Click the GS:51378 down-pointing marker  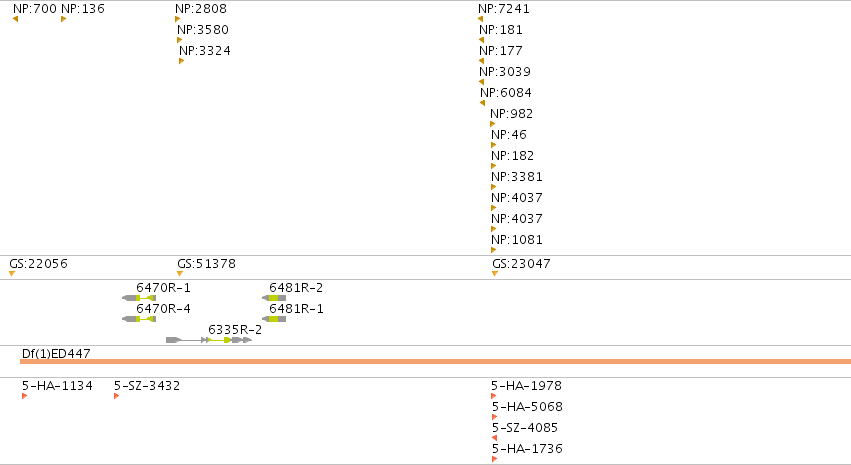(x=180, y=273)
